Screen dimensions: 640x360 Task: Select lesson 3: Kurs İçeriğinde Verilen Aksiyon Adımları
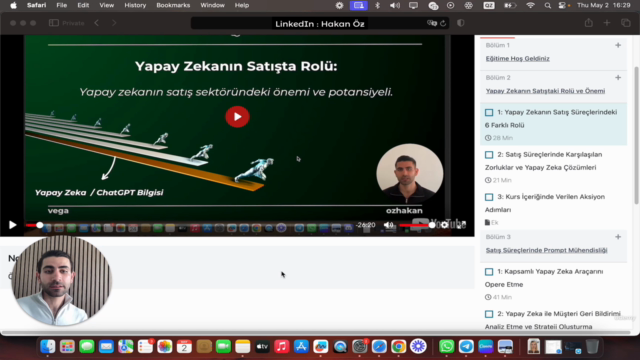pos(553,209)
